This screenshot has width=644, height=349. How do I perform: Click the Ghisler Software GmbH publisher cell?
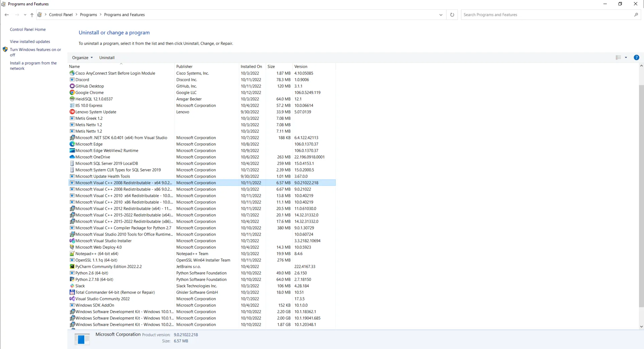point(197,292)
